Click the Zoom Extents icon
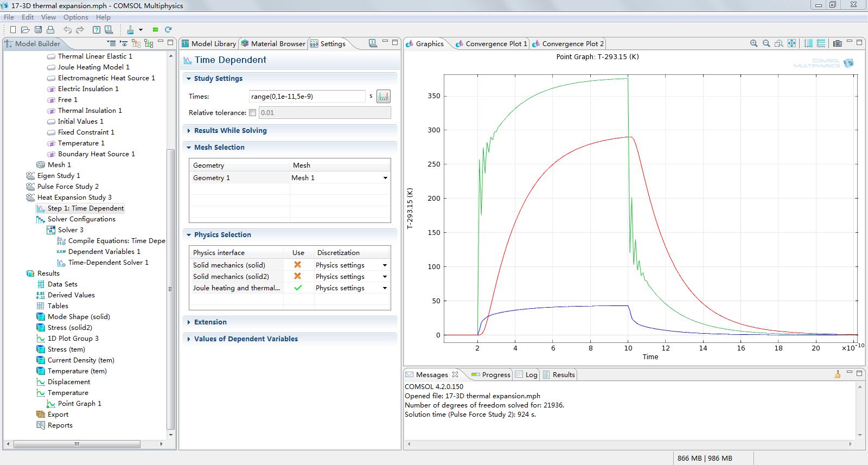Image resolution: width=868 pixels, height=465 pixels. (792, 43)
